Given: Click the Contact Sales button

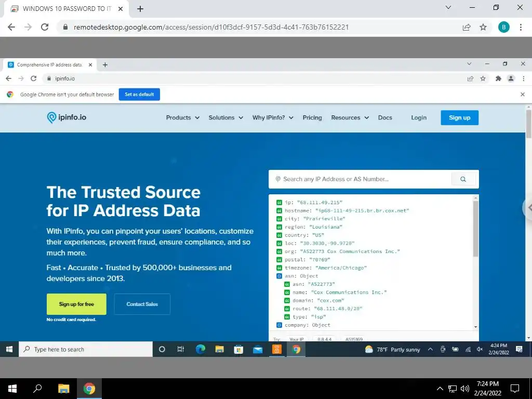Looking at the screenshot, I should click(142, 304).
